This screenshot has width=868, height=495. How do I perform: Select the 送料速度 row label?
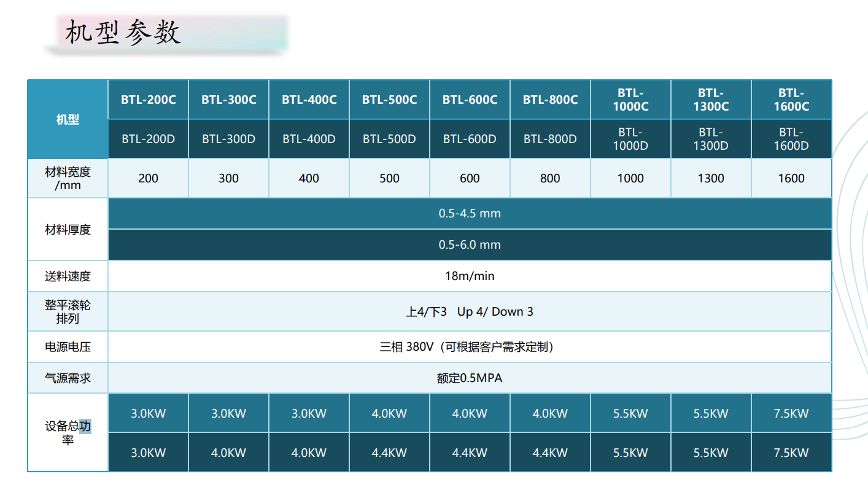pos(68,276)
